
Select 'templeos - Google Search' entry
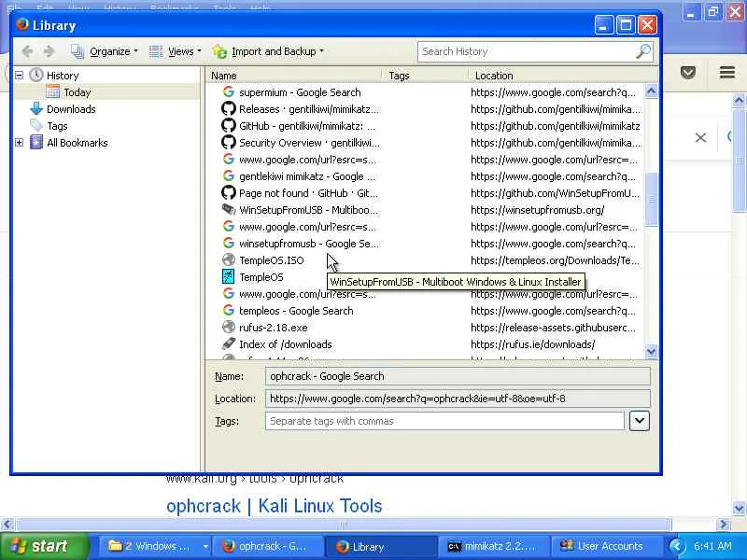(x=296, y=311)
